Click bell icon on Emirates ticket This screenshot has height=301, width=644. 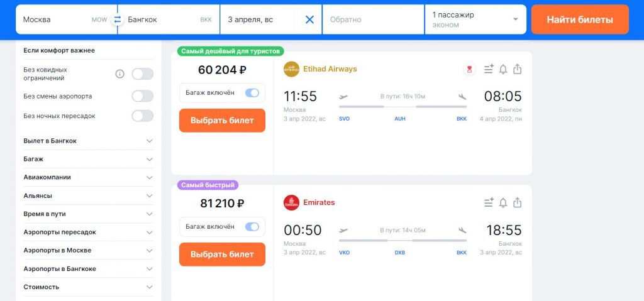point(503,202)
